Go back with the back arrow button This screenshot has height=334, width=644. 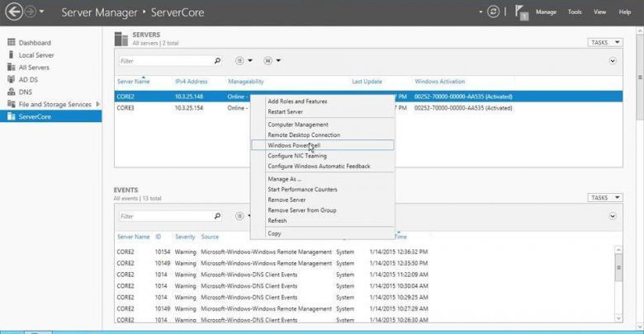14,12
